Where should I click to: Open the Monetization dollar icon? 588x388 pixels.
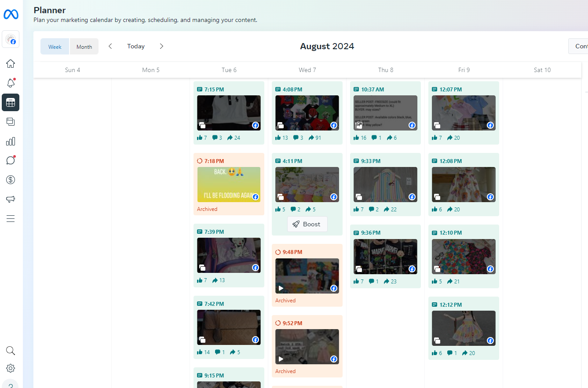click(x=11, y=180)
